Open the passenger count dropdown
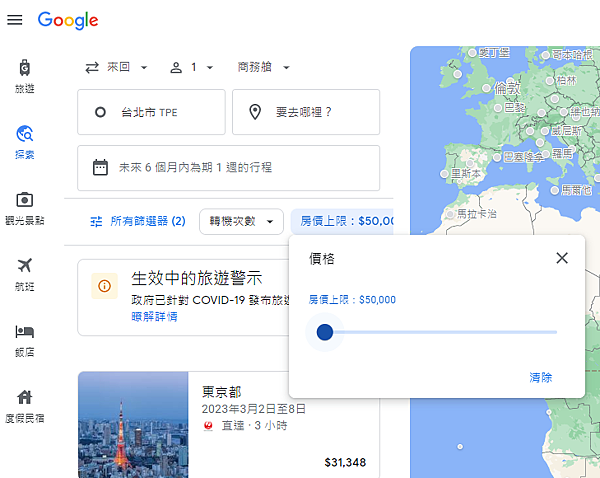Image resolution: width=600 pixels, height=478 pixels. tap(191, 67)
